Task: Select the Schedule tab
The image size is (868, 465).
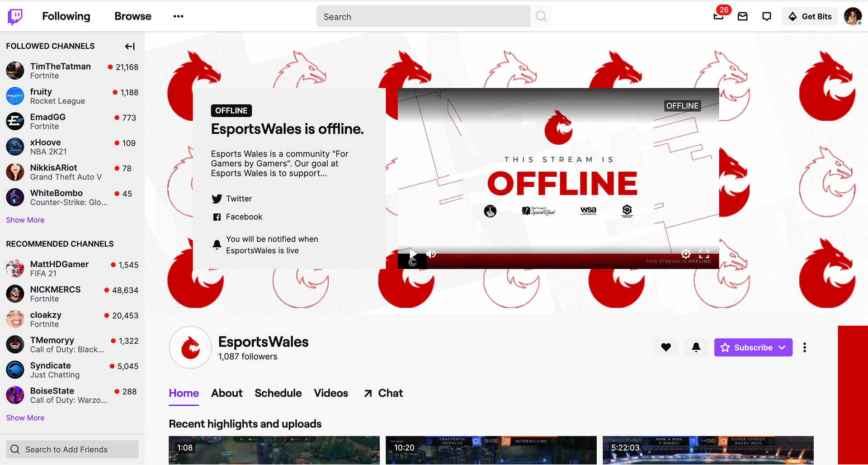Action: (x=278, y=393)
